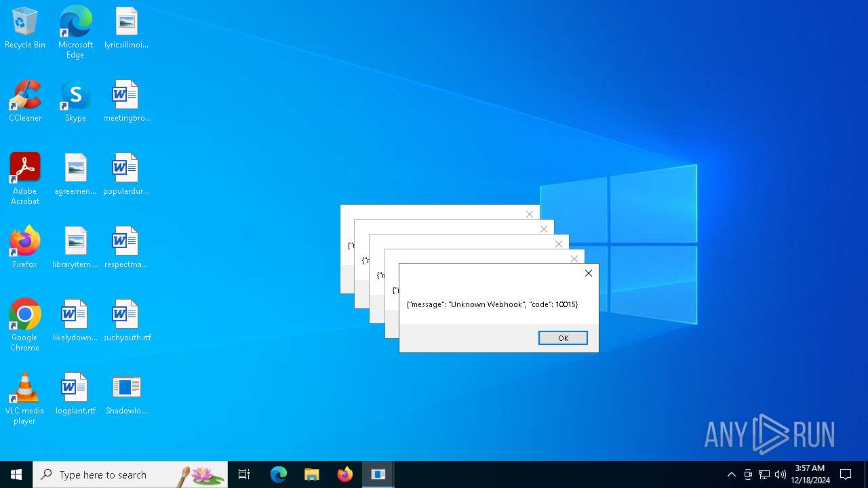The height and width of the screenshot is (488, 868).
Task: Launch Skype from desktop icon
Action: point(75,101)
